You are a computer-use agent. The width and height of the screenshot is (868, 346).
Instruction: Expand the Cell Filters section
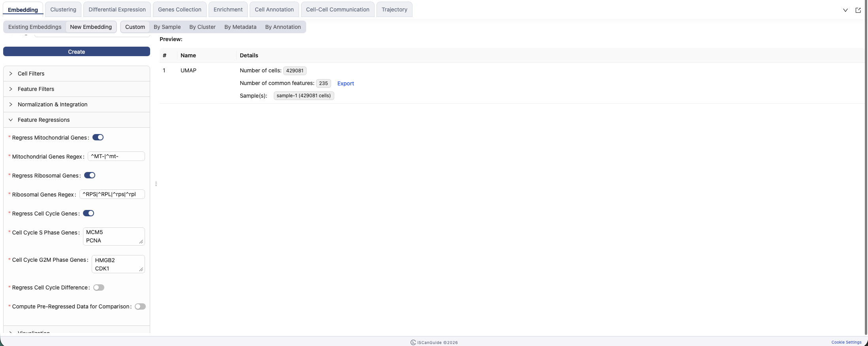77,74
